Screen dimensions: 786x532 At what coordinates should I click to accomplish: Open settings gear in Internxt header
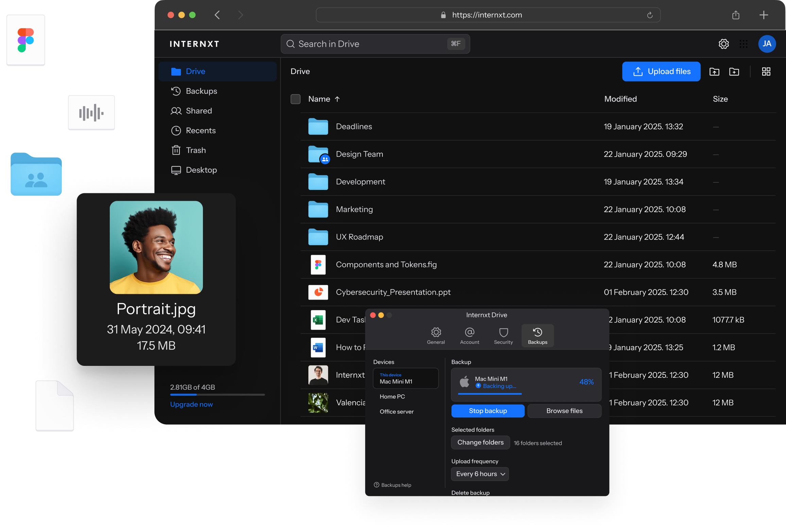723,44
